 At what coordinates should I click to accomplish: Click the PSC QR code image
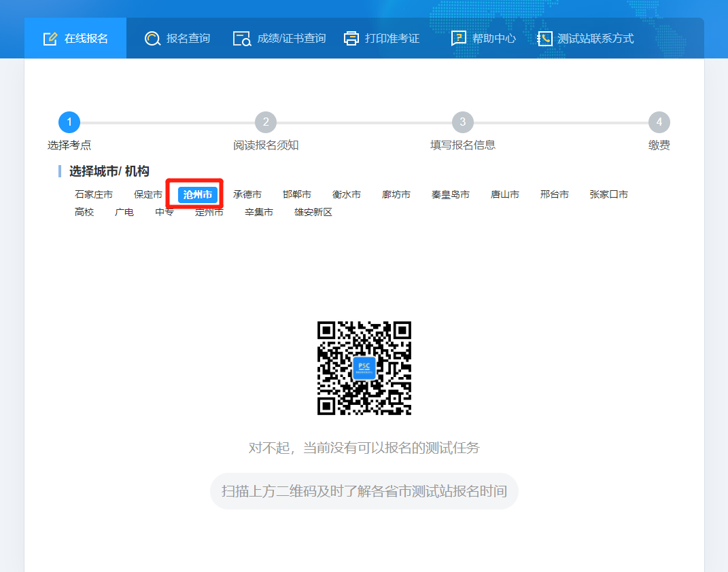click(x=364, y=368)
